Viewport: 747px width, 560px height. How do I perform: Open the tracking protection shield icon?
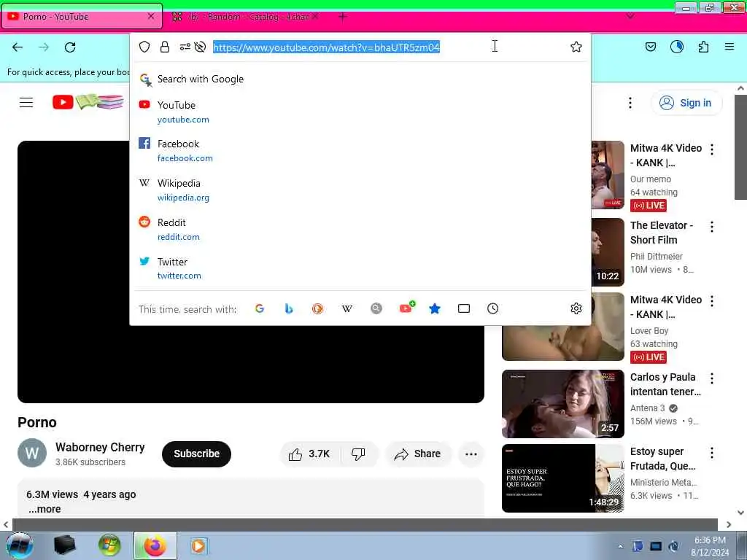[x=144, y=47]
